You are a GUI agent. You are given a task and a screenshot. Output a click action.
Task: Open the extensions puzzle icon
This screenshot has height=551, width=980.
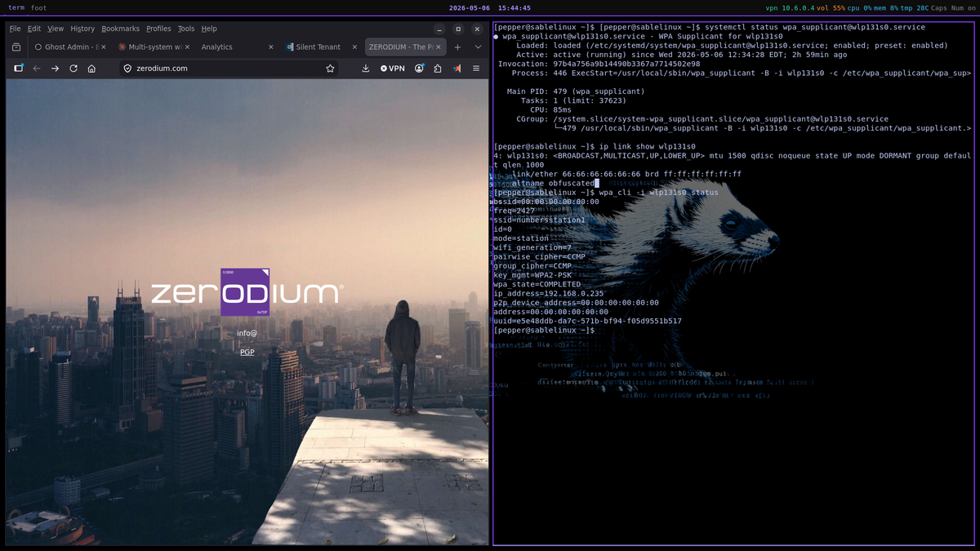click(x=438, y=69)
